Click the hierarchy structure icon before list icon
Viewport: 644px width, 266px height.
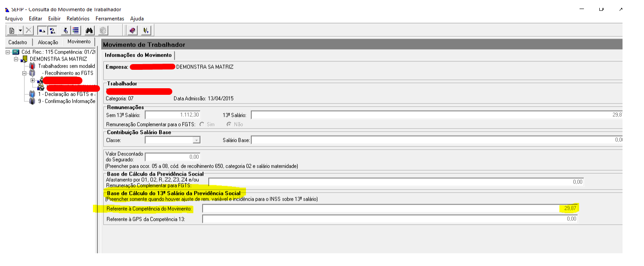click(65, 30)
